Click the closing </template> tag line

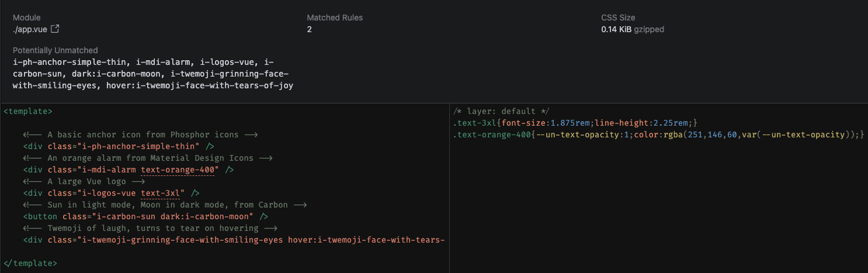[x=30, y=263]
